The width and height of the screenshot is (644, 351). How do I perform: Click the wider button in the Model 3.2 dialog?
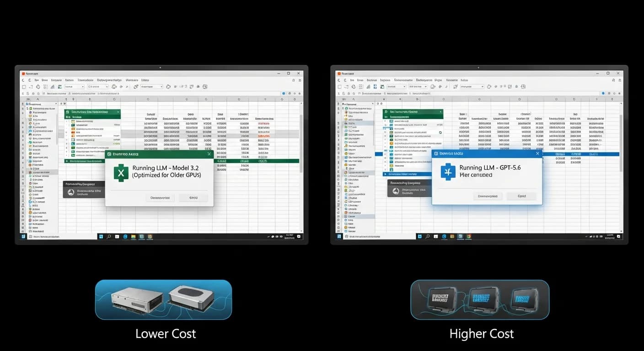click(161, 198)
